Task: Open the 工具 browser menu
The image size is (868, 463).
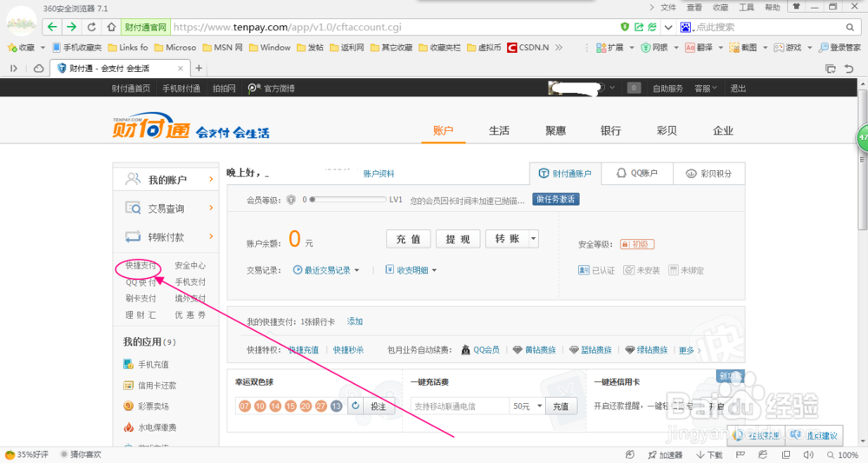Action: pyautogui.click(x=746, y=7)
